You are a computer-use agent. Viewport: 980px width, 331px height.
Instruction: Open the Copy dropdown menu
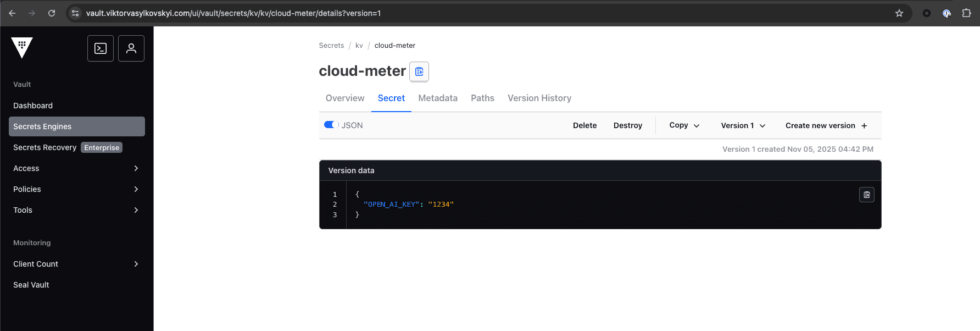684,125
